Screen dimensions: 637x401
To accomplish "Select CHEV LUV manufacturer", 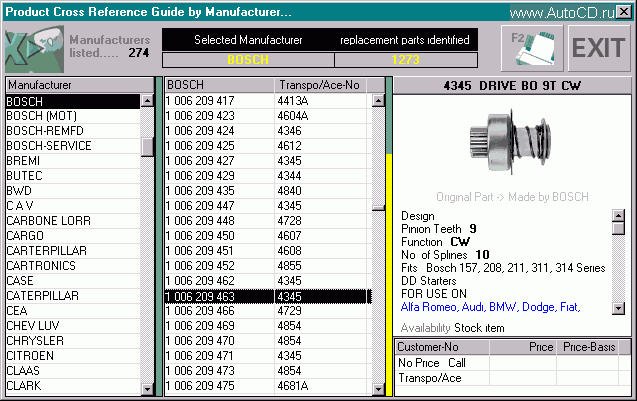I will (73, 327).
